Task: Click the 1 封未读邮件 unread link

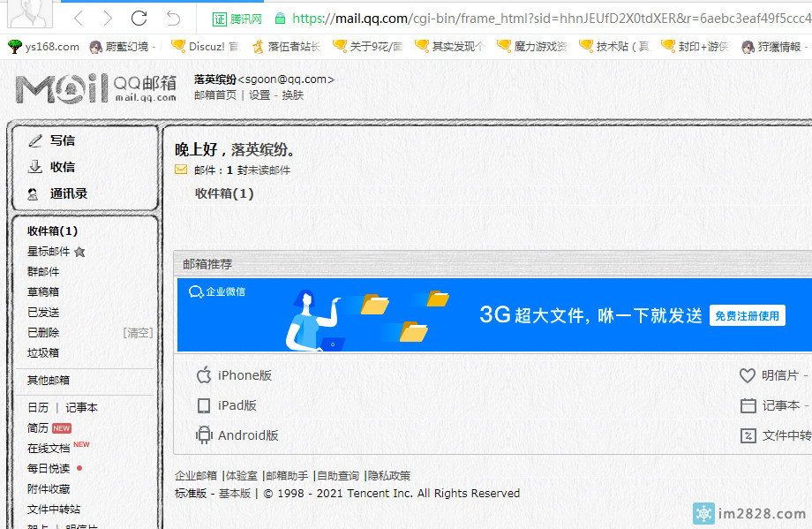Action: click(x=259, y=170)
